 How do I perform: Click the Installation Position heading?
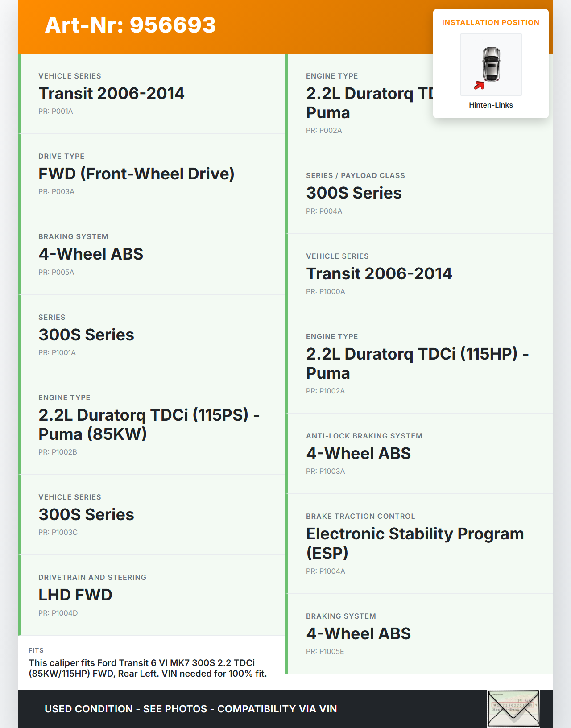(x=490, y=23)
